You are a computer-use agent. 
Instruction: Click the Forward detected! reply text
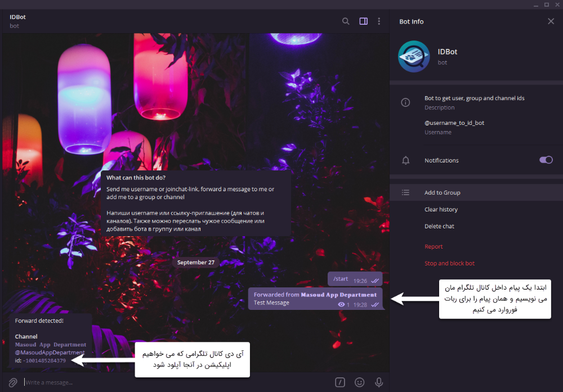tap(39, 321)
